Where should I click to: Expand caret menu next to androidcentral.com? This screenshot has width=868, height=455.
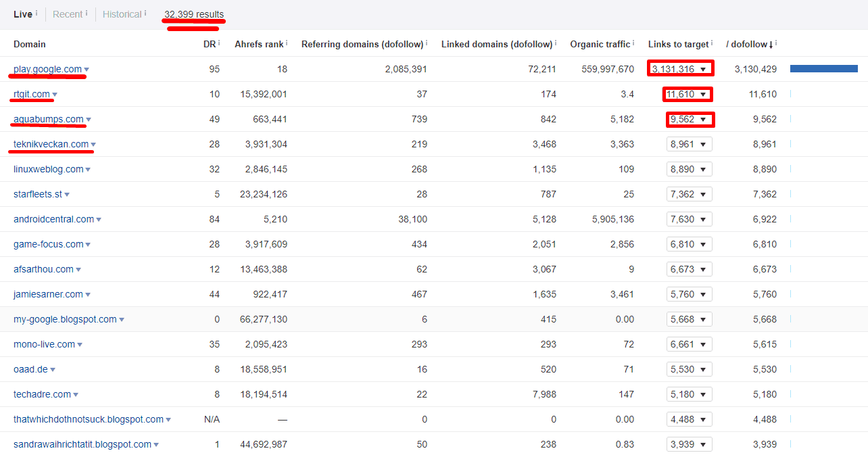[x=99, y=220]
